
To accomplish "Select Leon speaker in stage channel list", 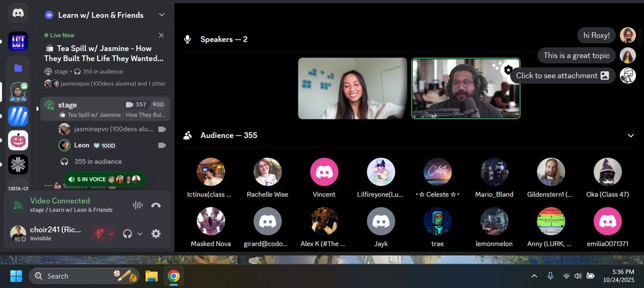I will click(113, 145).
